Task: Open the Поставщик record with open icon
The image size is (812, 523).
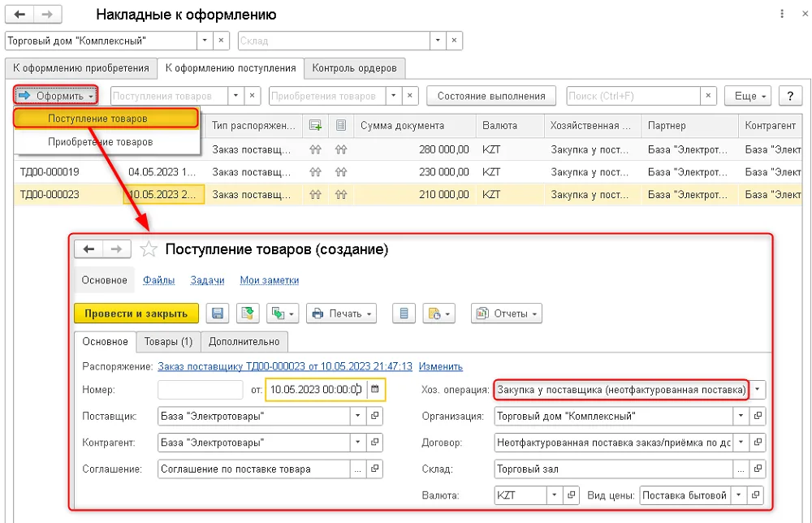Action: pos(375,416)
